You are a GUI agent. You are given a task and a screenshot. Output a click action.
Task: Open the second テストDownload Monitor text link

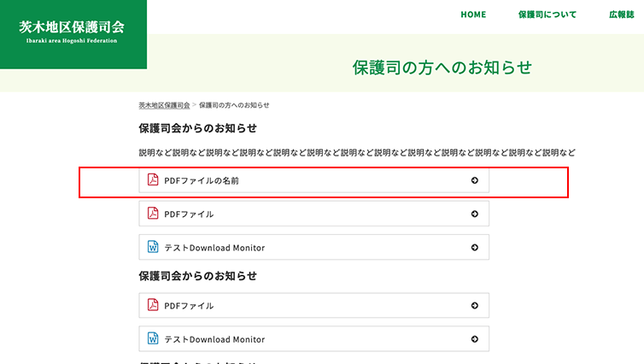pos(214,339)
